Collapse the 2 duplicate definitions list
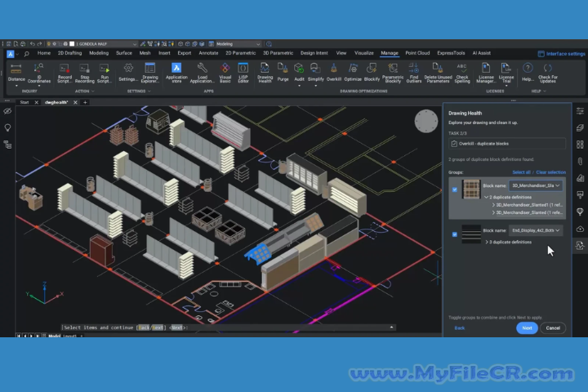Image resolution: width=588 pixels, height=392 pixels. 486,198
